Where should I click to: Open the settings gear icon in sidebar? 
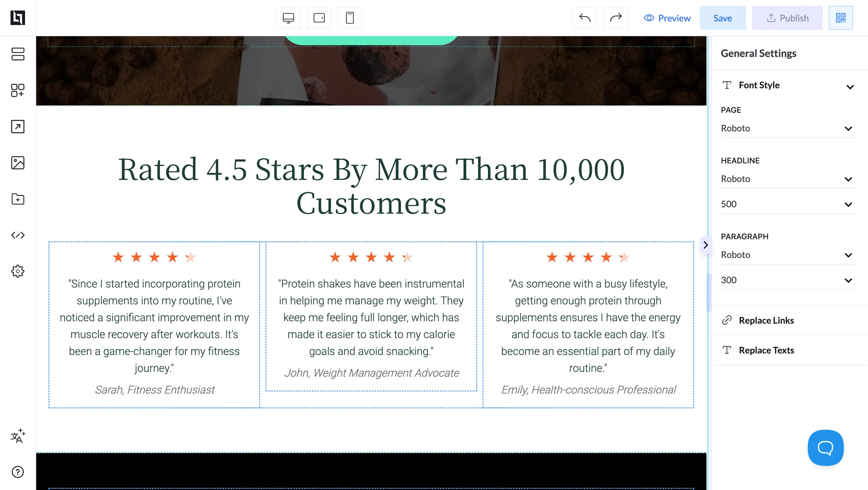pyautogui.click(x=17, y=271)
